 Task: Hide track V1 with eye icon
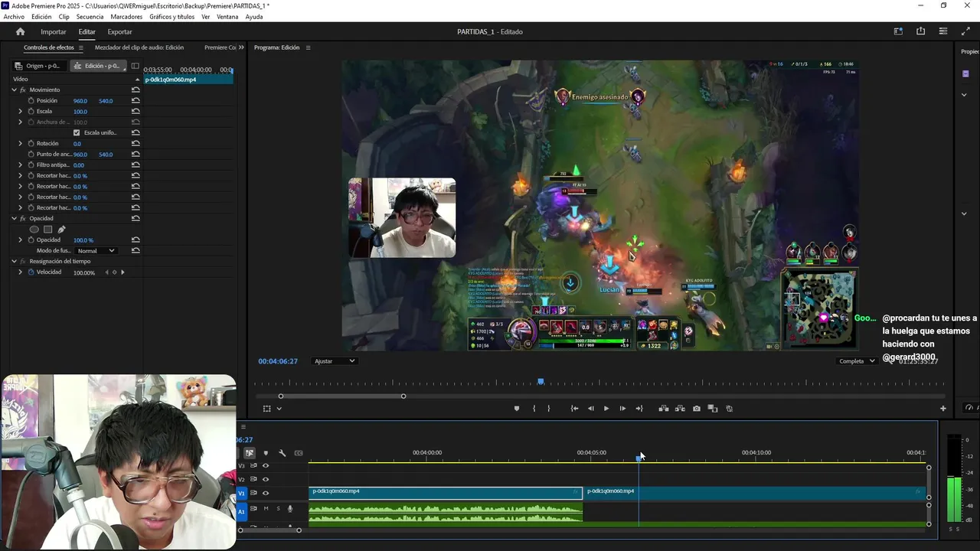pyautogui.click(x=266, y=493)
